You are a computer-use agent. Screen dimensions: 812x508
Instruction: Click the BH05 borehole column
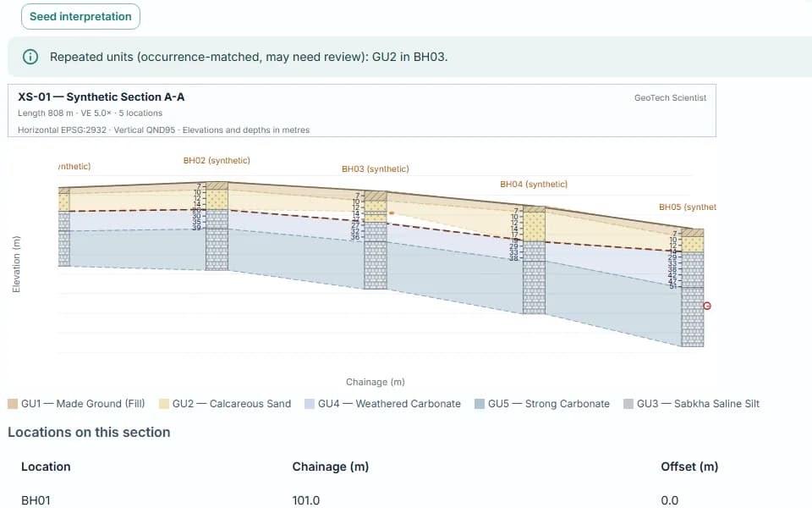pyautogui.click(x=693, y=288)
